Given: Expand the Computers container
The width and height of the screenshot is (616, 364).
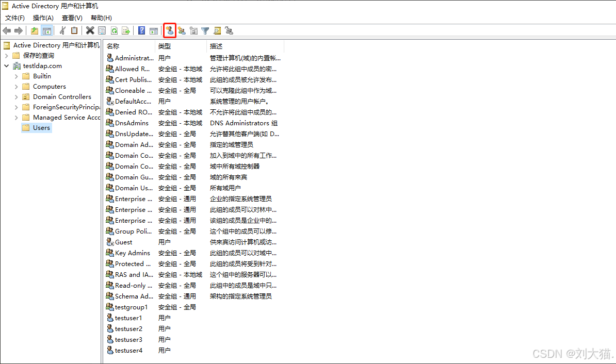Looking at the screenshot, I should coord(16,87).
